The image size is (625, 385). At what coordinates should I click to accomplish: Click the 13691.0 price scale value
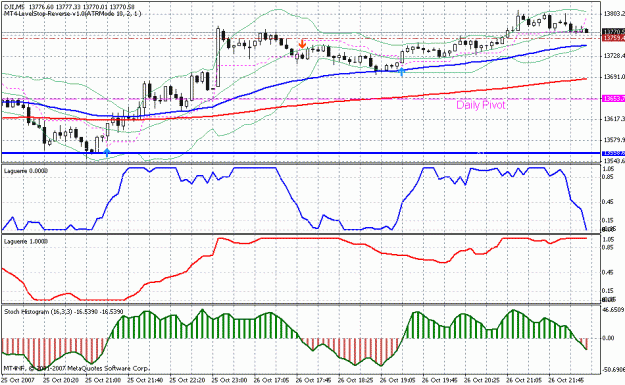pos(614,77)
